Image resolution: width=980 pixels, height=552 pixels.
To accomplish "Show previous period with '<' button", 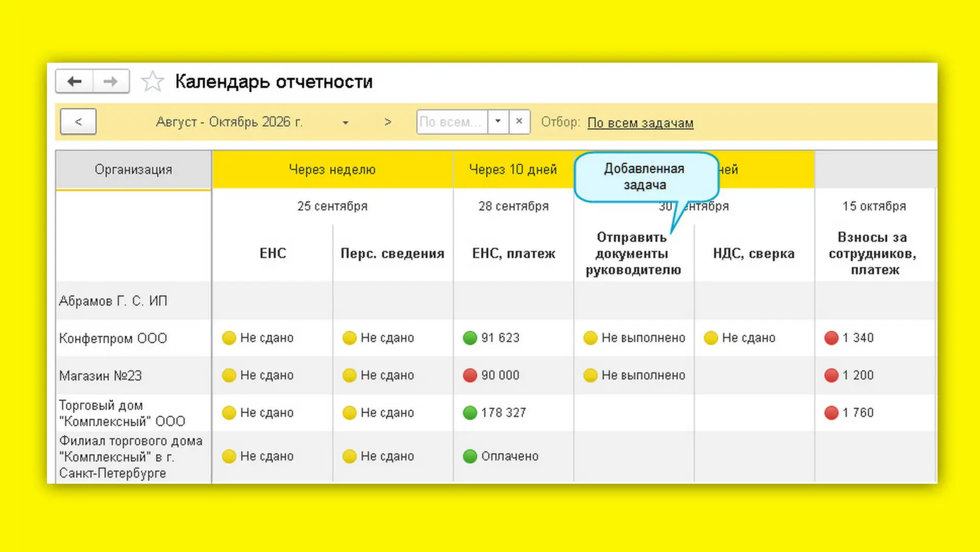I will coord(78,122).
